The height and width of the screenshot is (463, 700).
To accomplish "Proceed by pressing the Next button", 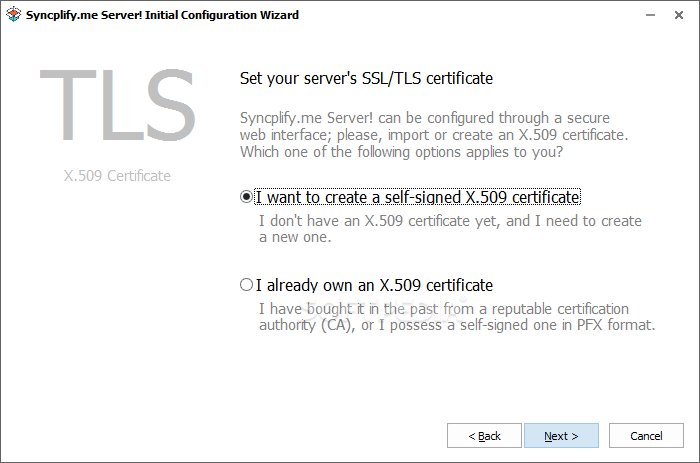I will [560, 436].
